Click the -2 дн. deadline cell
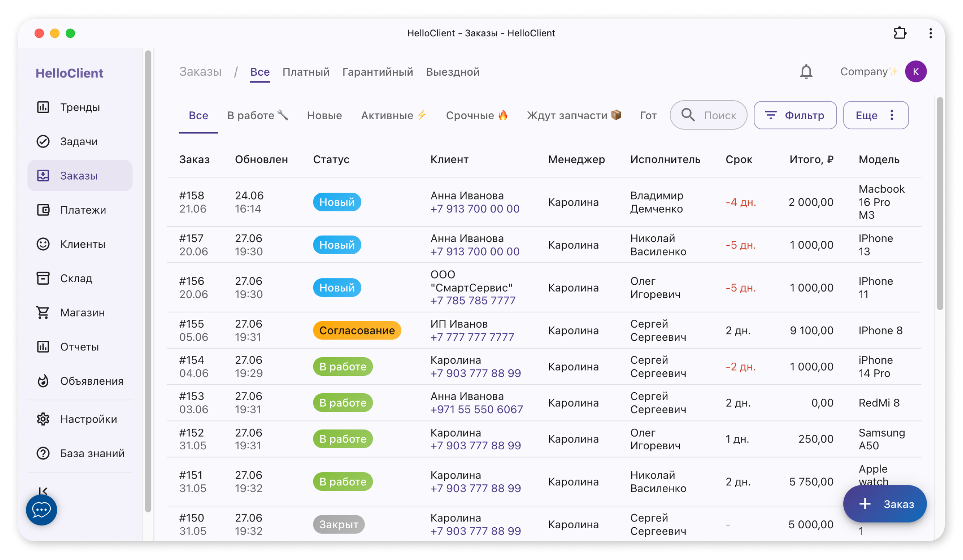This screenshot has width=963, height=560. pyautogui.click(x=741, y=367)
